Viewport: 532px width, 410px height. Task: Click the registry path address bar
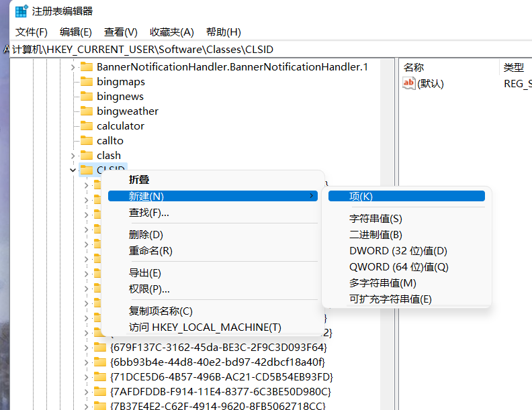271,50
